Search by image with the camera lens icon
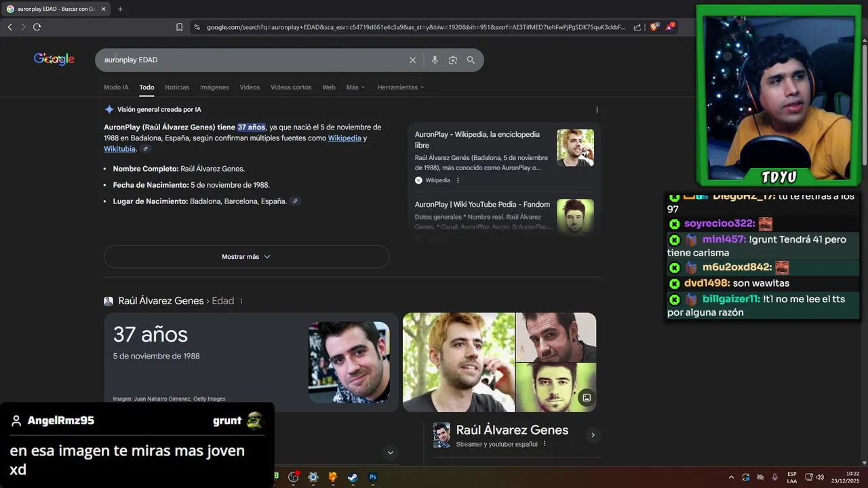Viewport: 868px width, 488px height. click(452, 60)
